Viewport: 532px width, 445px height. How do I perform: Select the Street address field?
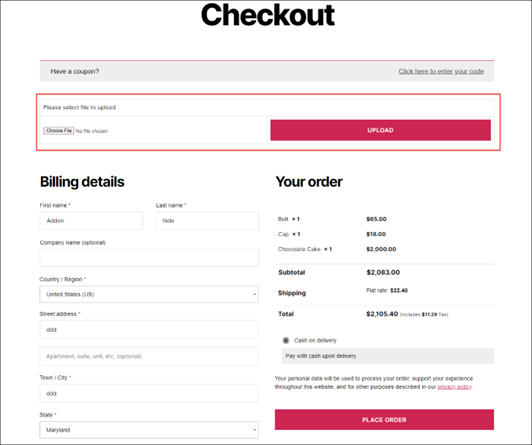(149, 330)
